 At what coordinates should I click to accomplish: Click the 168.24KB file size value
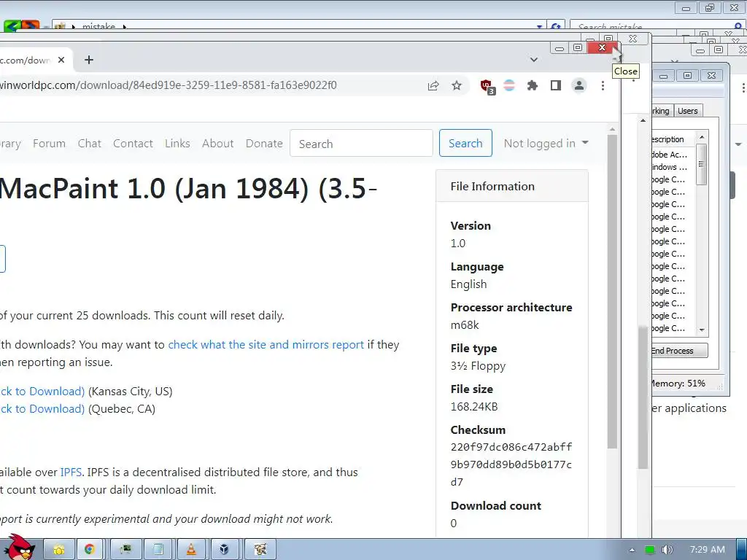tap(474, 407)
